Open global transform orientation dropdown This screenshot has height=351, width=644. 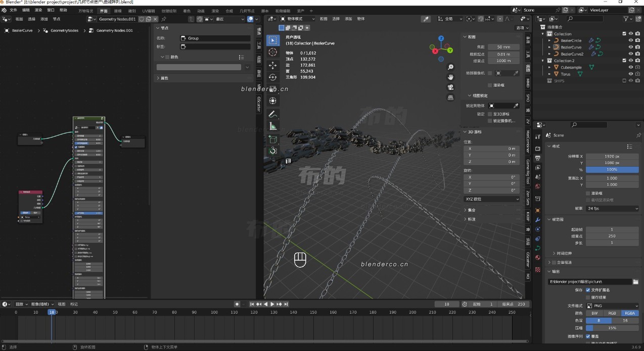point(450,19)
